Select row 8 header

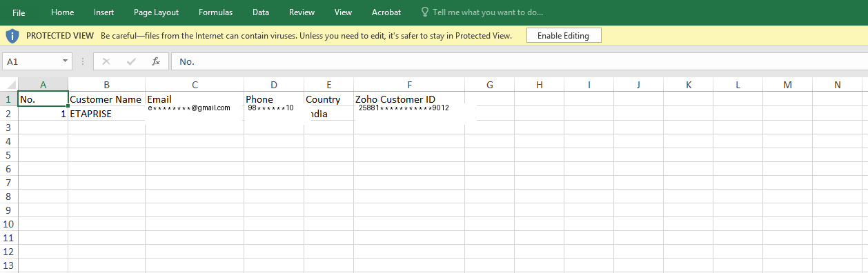pos(9,196)
